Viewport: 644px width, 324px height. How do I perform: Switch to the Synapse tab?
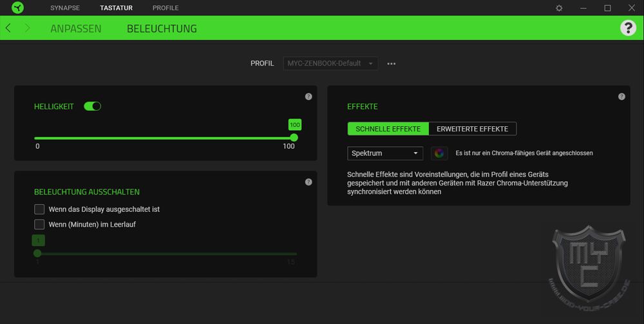(x=65, y=8)
